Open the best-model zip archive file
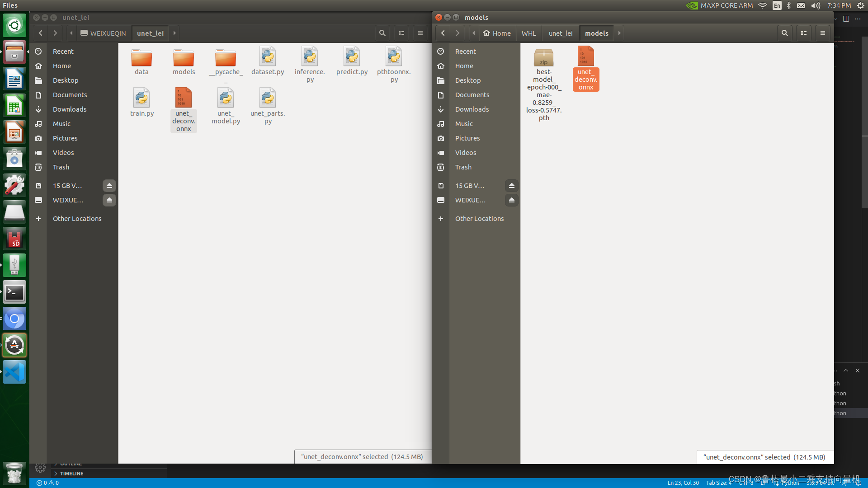868x488 pixels. click(543, 58)
